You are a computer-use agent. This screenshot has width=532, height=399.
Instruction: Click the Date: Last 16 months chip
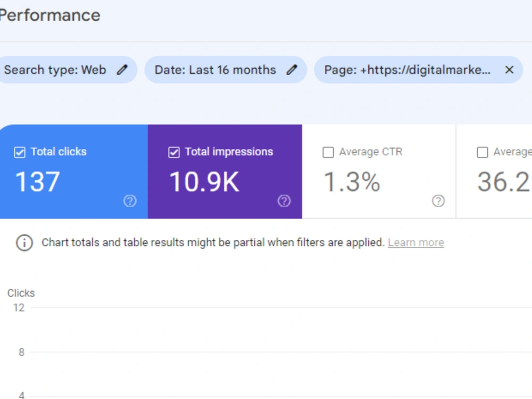tap(226, 70)
